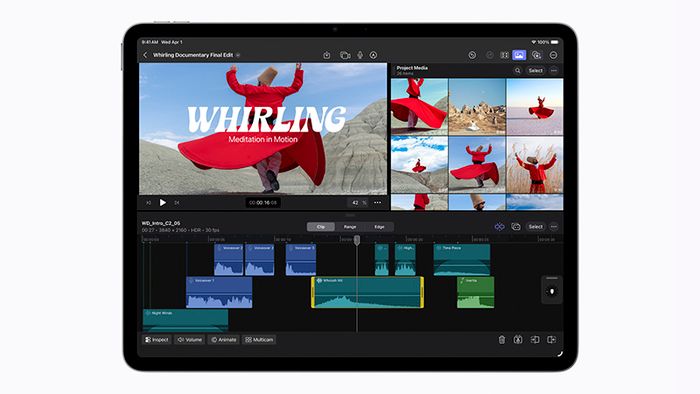Tap the timeline icon left of Select
The height and width of the screenshot is (394, 700).
516,227
